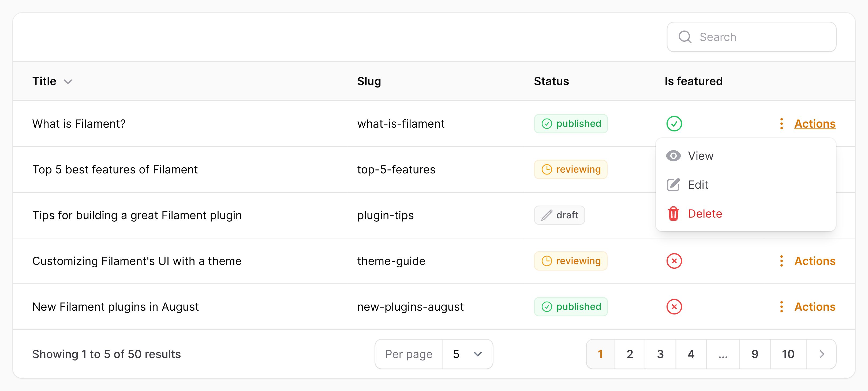Open Actions for Customizing Filament's UI row
868x391 pixels.
pos(815,261)
